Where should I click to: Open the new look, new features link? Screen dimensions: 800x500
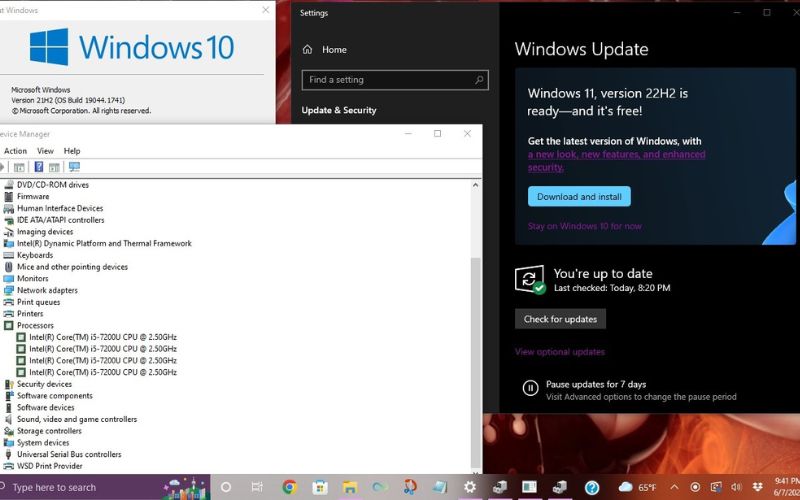click(616, 161)
